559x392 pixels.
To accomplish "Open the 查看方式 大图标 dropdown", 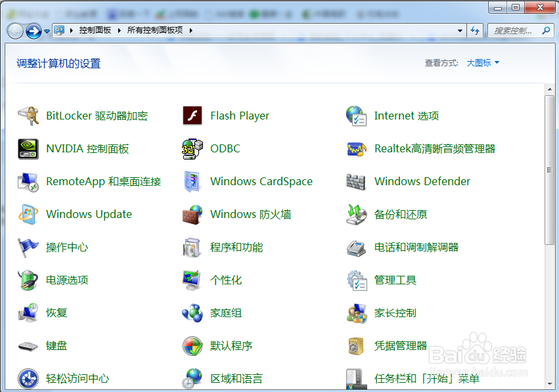I will pos(483,63).
